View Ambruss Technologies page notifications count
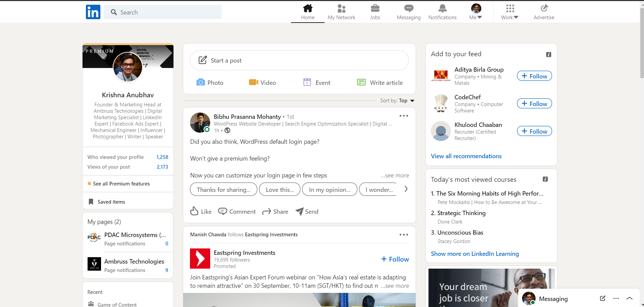 (x=167, y=270)
